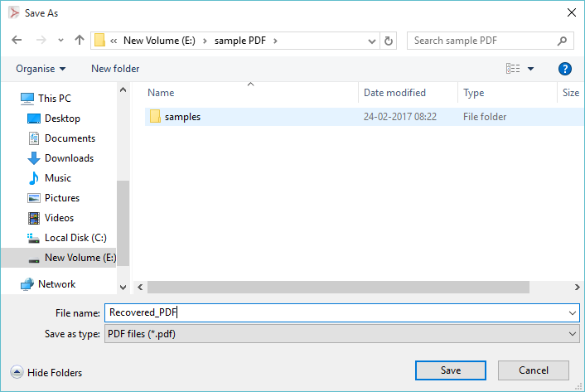
Task: Open help with the question mark icon
Action: 564,69
